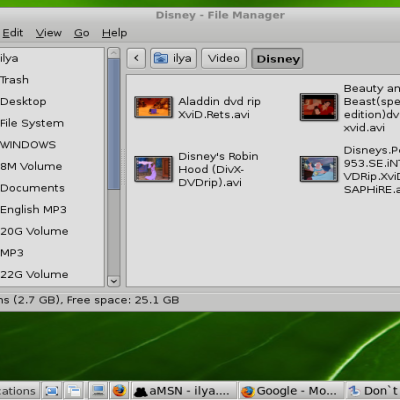The width and height of the screenshot is (400, 400).
Task: Open Documents in the sidebar
Action: pyautogui.click(x=32, y=188)
